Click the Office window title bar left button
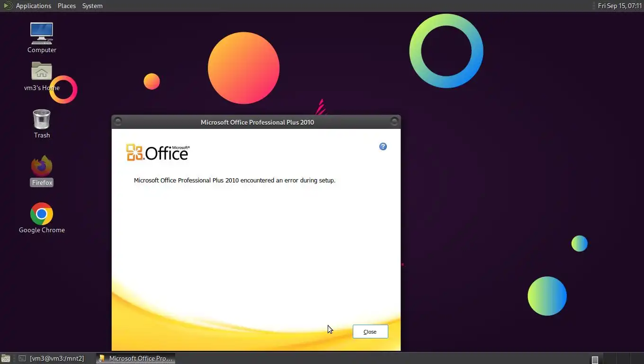644x364 pixels. 118,121
